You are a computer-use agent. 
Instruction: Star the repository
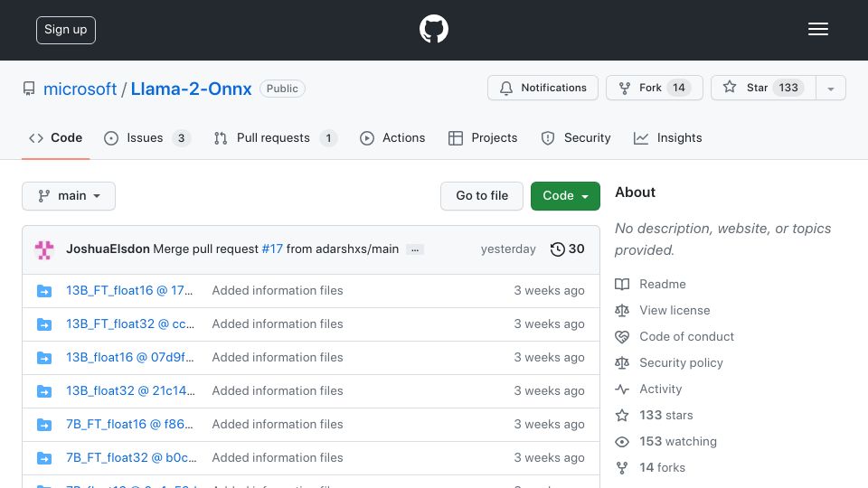[x=763, y=88]
